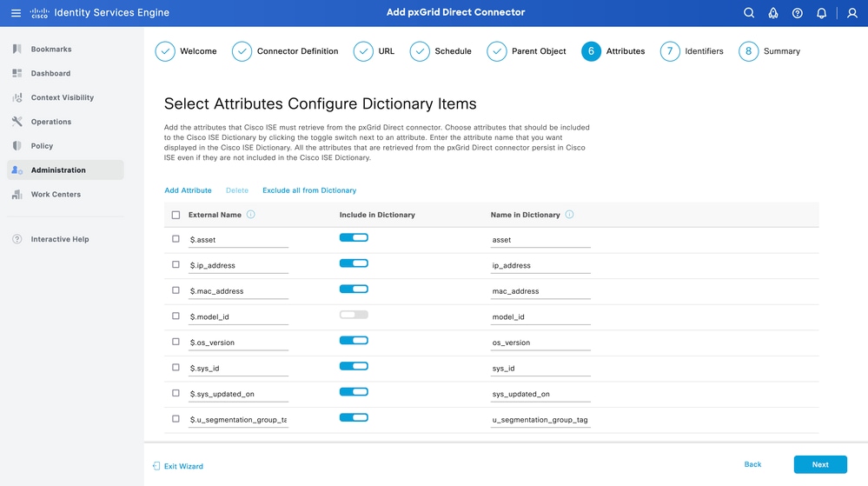868x486 pixels.
Task: Click the Add Attribute link
Action: point(188,190)
